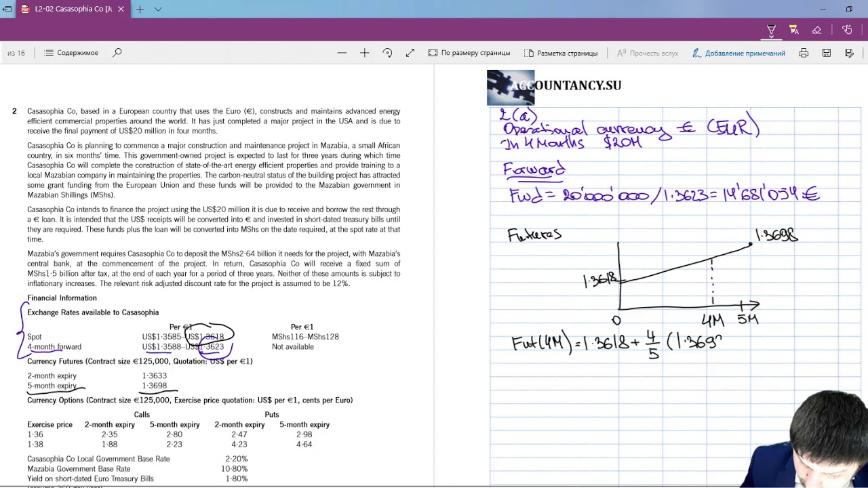Click the page number field 'из 16'
868x488 pixels.
pos(16,53)
